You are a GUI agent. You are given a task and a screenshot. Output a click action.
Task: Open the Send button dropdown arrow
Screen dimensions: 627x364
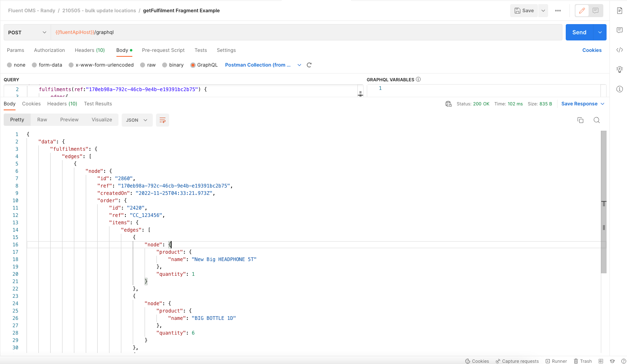[x=600, y=32]
